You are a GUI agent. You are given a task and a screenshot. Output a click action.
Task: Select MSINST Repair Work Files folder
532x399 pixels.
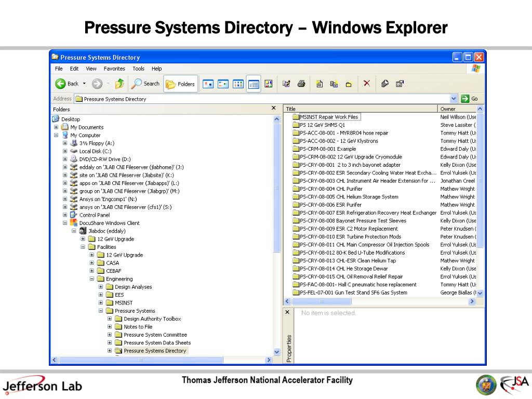click(x=329, y=117)
